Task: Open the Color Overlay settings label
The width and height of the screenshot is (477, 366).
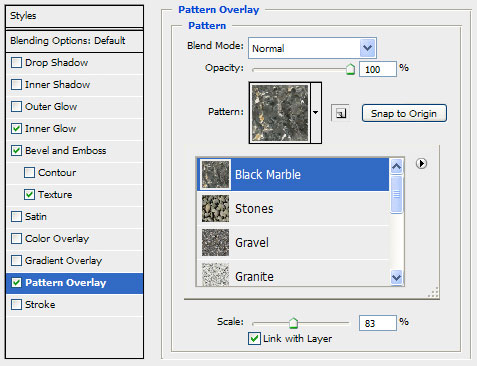Action: [57, 239]
